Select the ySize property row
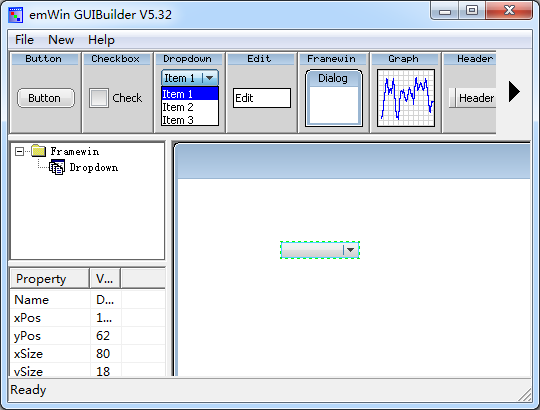This screenshot has width=540, height=410. click(88, 370)
